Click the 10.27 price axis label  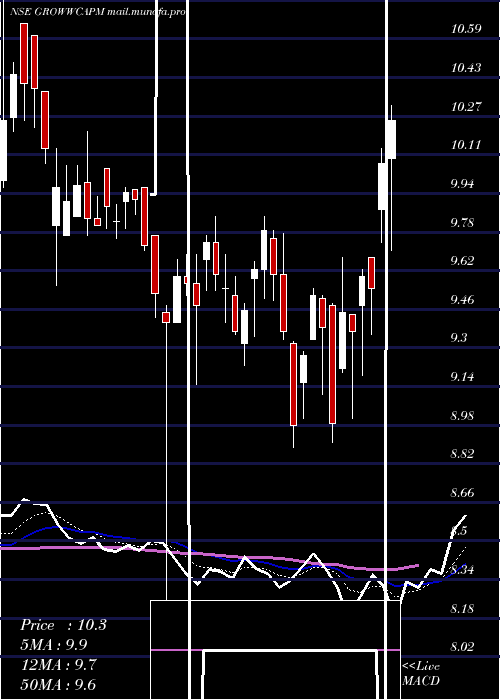466,107
